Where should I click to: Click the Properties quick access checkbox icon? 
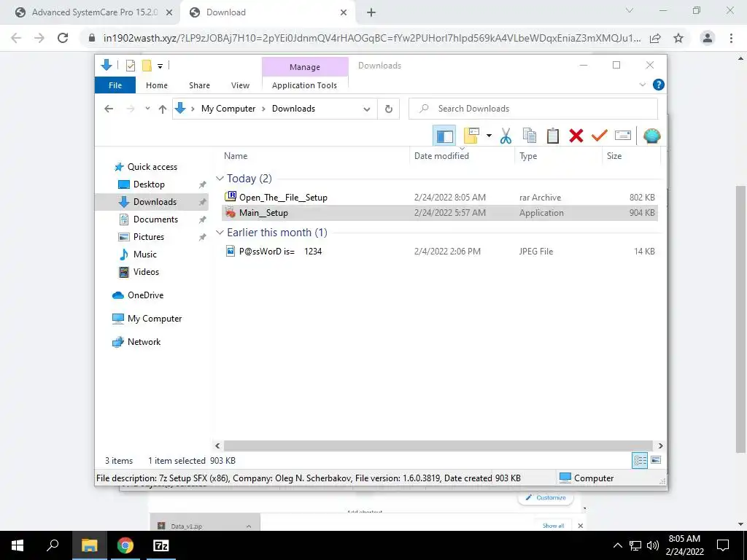[130, 66]
